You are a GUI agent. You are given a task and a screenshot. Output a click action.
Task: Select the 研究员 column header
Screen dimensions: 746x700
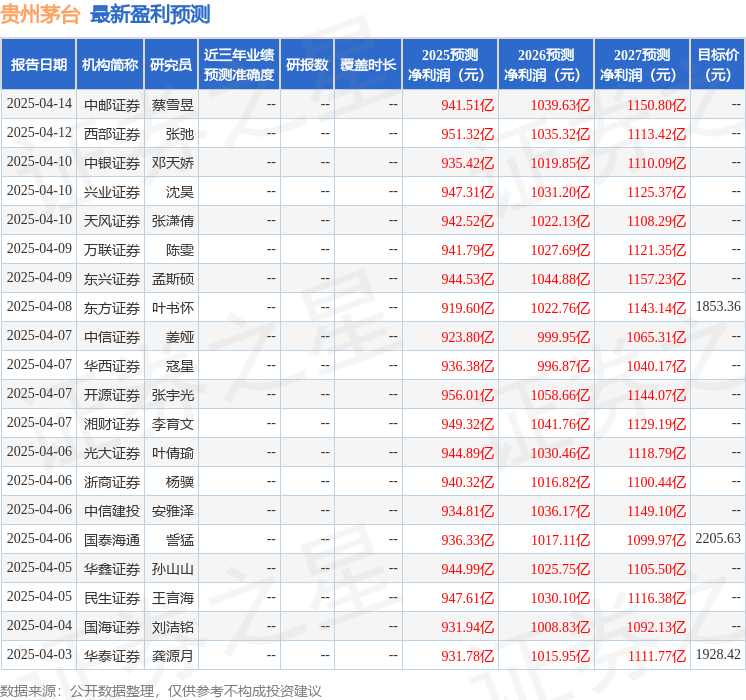tap(171, 64)
